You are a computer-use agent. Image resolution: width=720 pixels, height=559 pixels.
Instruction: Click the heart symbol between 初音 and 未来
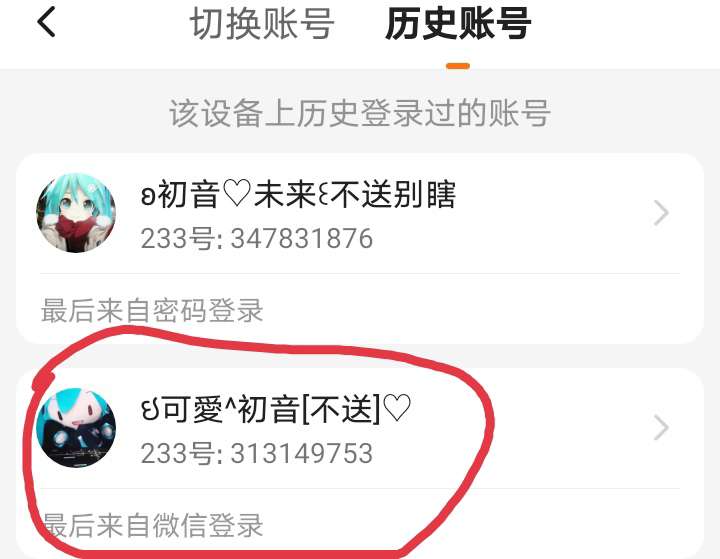(236, 193)
